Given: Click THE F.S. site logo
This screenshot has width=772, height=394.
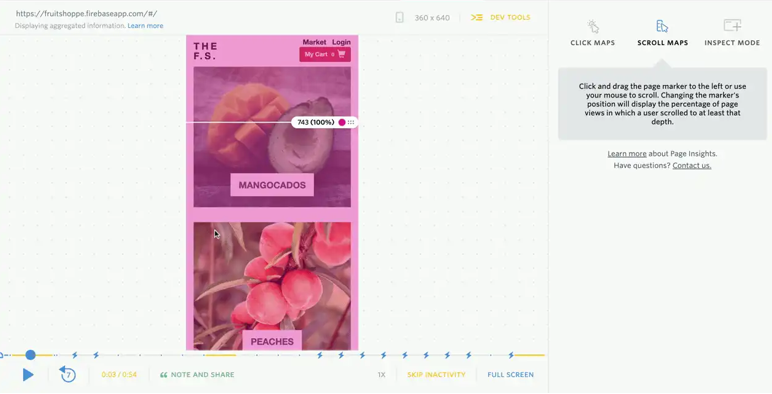Looking at the screenshot, I should pos(205,51).
